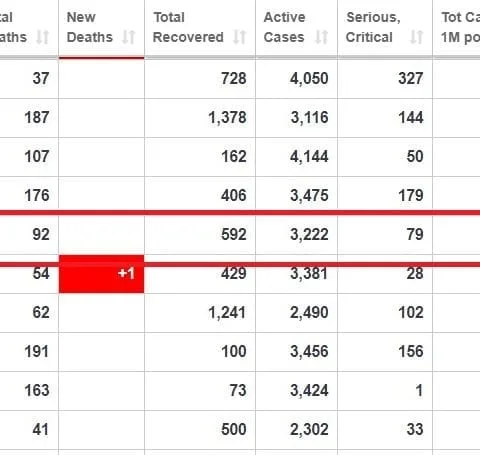480x455 pixels.
Task: Click the Serious, Critical sort arrows
Action: [x=417, y=37]
